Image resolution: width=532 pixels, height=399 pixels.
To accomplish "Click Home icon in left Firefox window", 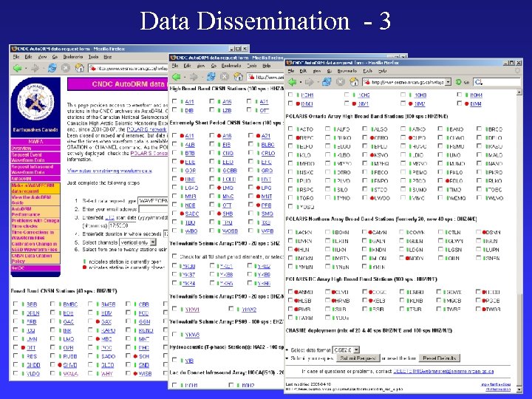I will coord(79,68).
